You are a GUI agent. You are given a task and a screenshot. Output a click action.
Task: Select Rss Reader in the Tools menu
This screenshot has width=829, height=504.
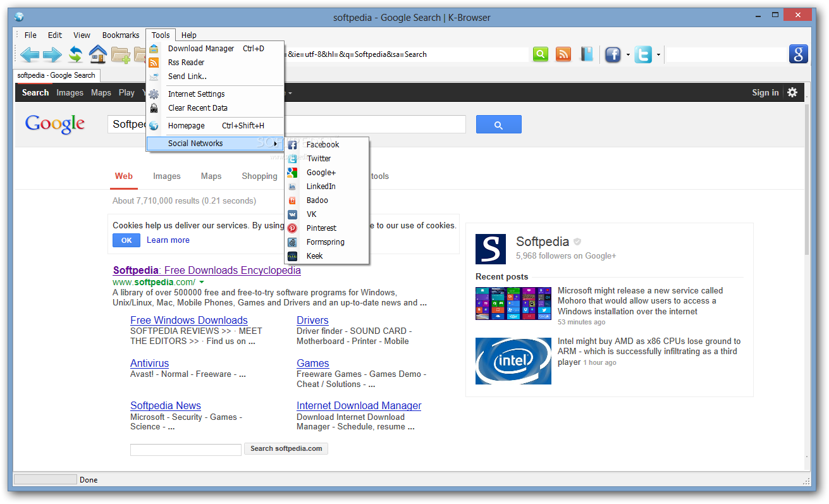(216, 63)
